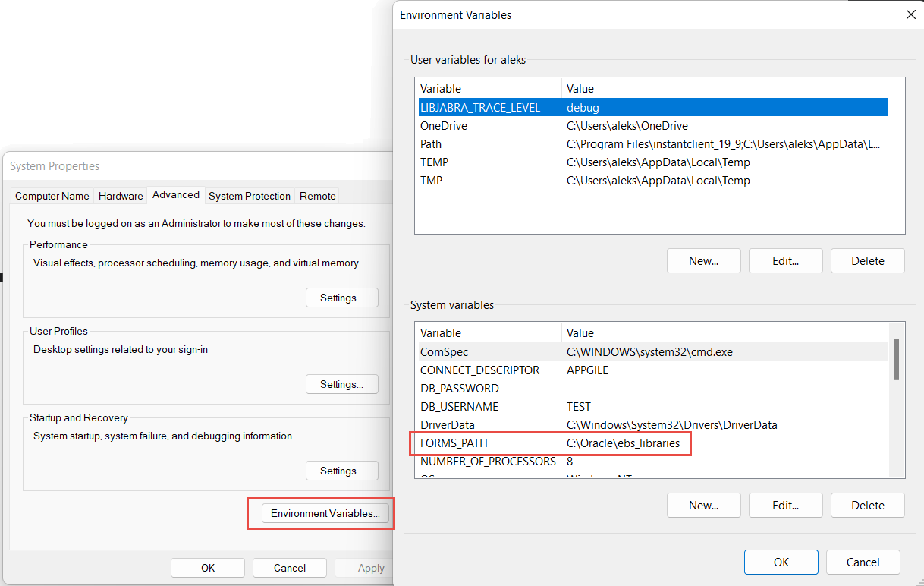Image resolution: width=924 pixels, height=586 pixels.
Task: Select the CONNECT_DESCRIPTOR system variable
Action: [652, 370]
